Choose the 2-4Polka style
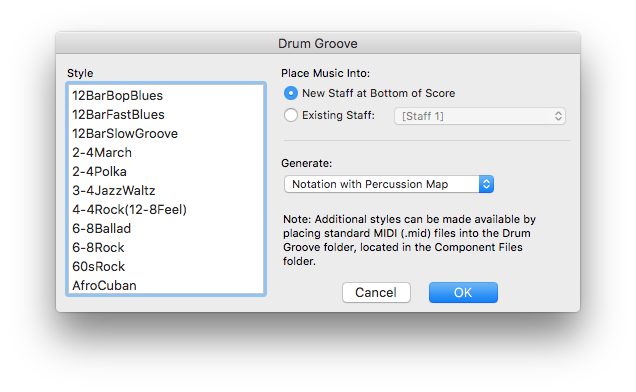Viewport: 636px width, 392px height. (165, 172)
